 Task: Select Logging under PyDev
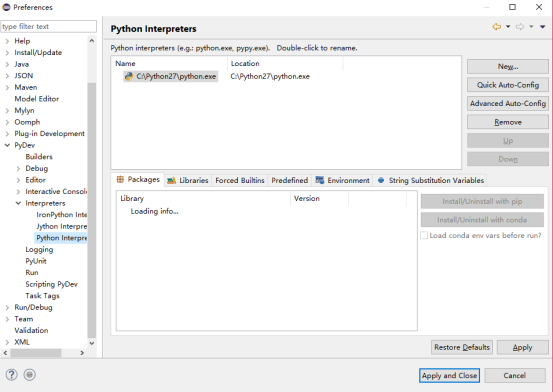tap(39, 250)
